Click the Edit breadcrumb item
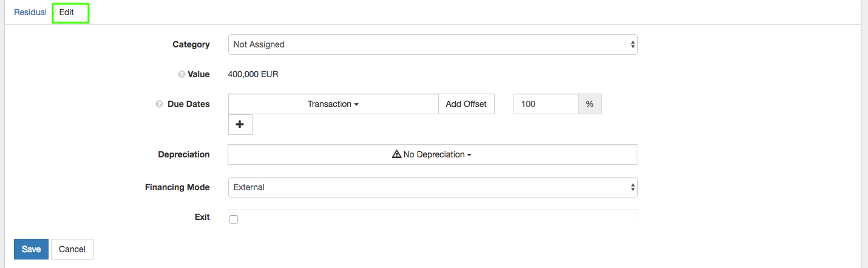The image size is (868, 268). [x=67, y=12]
